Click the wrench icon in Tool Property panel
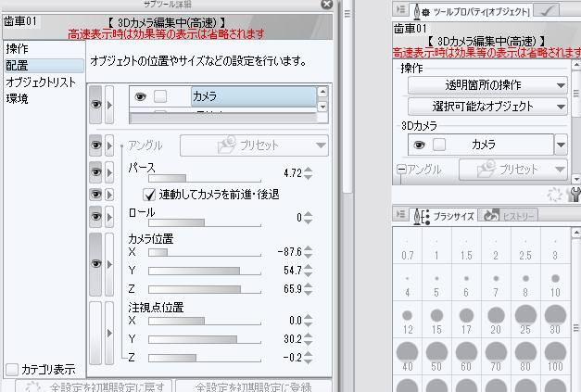This screenshot has height=392, width=581. click(x=573, y=193)
